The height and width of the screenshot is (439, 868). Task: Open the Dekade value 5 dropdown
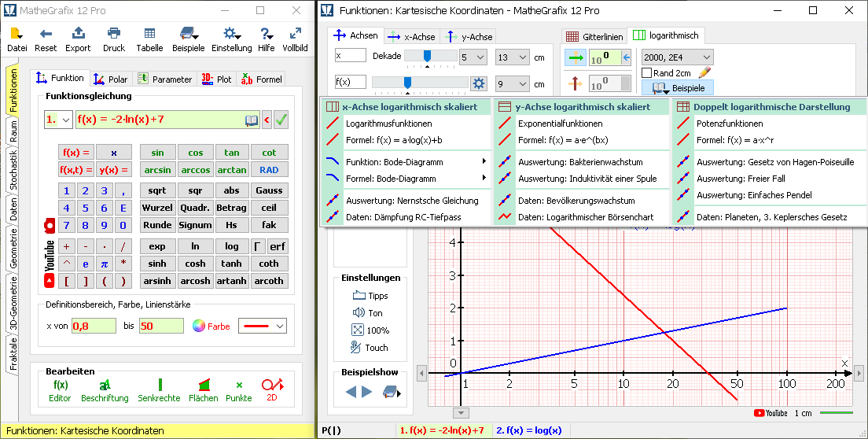pos(473,57)
